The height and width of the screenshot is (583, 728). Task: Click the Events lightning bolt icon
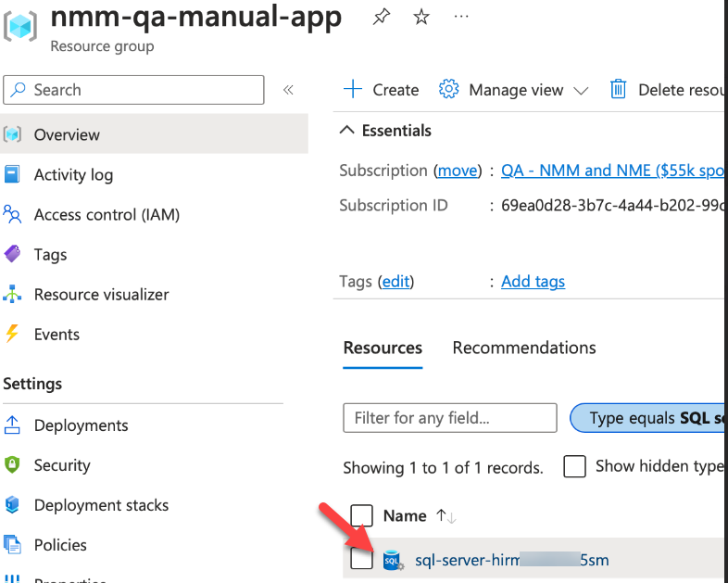(x=12, y=334)
